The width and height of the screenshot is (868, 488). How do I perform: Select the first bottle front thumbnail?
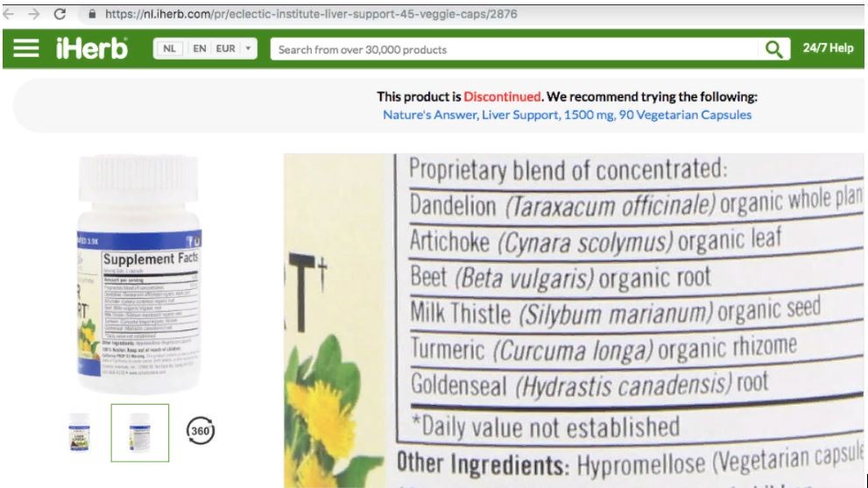pos(79,432)
